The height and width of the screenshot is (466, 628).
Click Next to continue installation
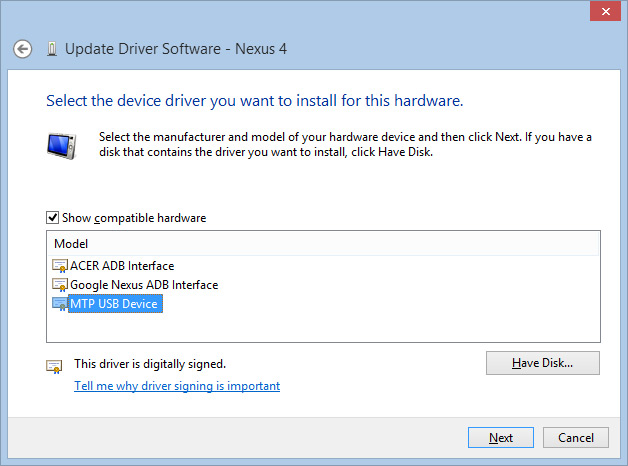point(501,438)
